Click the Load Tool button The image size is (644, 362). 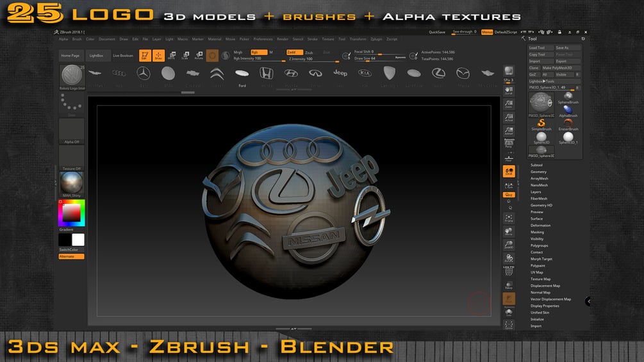541,47
